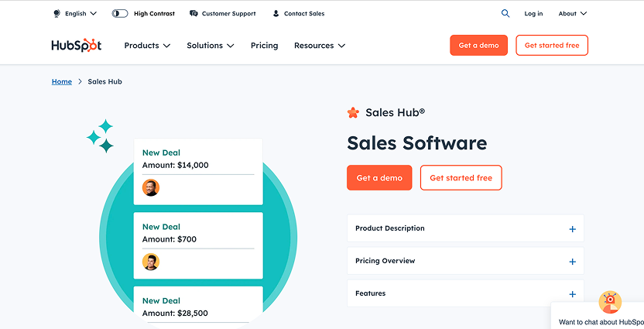Click header Get a demo button
644x329 pixels.
(x=479, y=45)
